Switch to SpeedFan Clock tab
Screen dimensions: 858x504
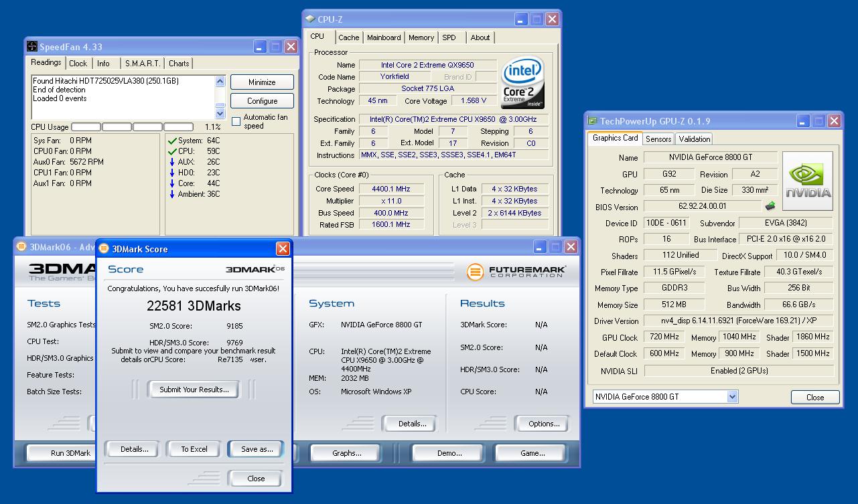[78, 64]
